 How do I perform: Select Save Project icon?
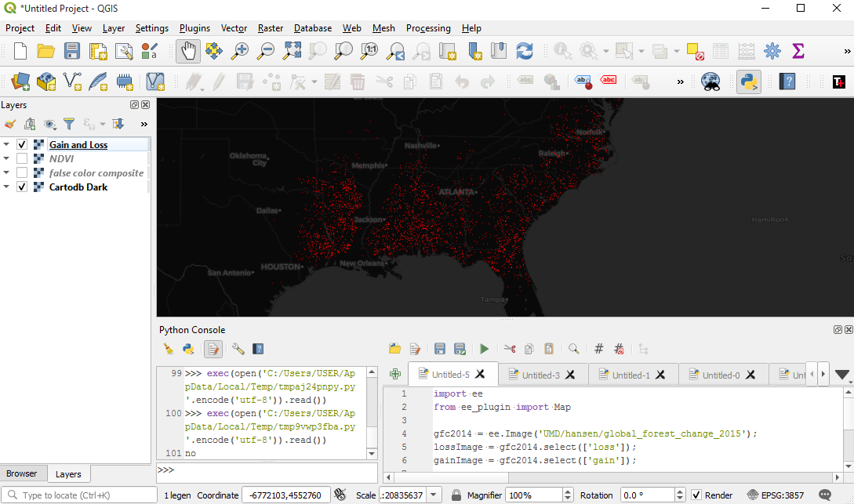71,51
